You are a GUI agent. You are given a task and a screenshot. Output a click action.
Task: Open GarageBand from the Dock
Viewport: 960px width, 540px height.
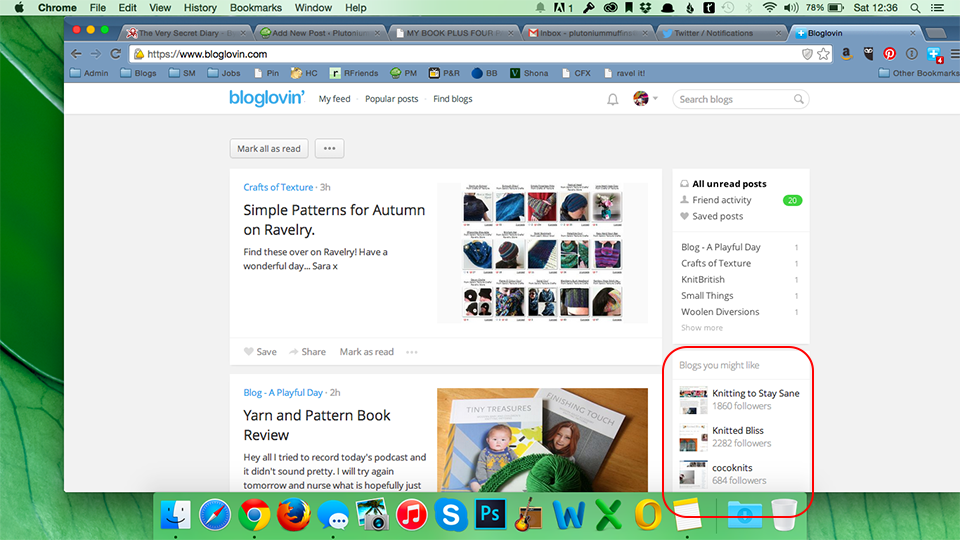pyautogui.click(x=529, y=514)
